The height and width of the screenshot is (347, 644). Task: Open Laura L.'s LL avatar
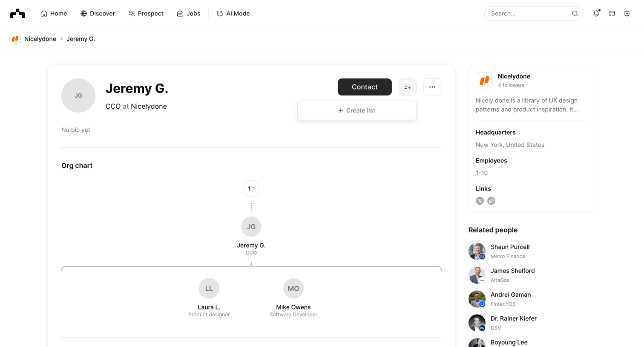(x=209, y=289)
